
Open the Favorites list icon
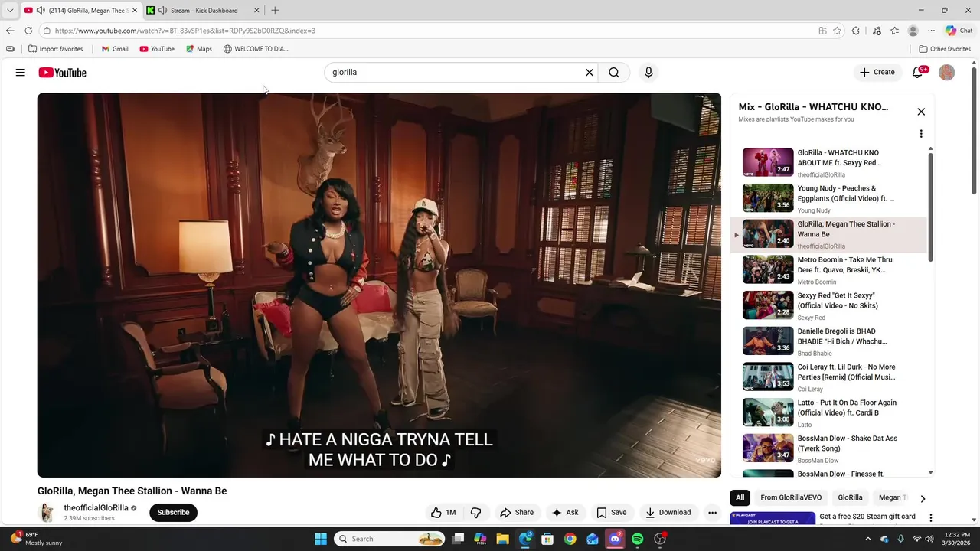[x=894, y=31]
